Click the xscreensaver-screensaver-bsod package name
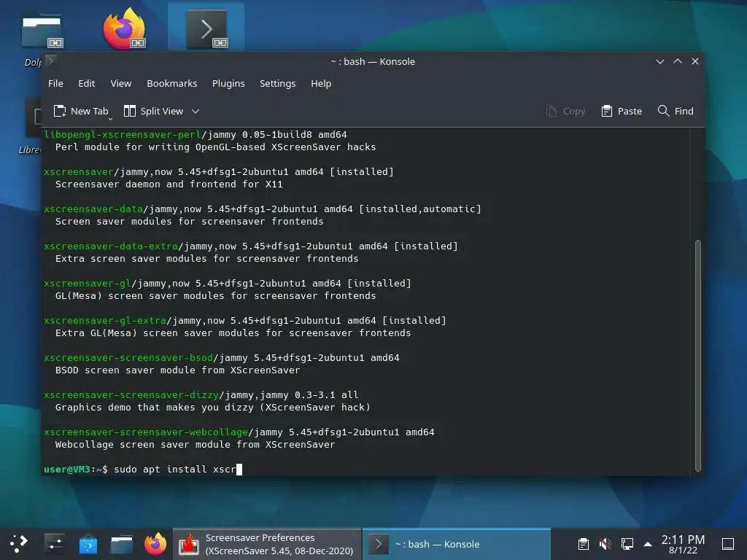This screenshot has height=560, width=747. click(128, 357)
